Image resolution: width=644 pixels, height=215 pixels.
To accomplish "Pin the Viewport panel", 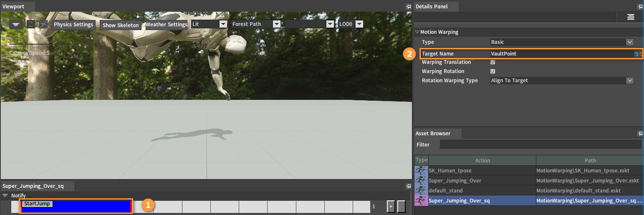I will pyautogui.click(x=408, y=6).
